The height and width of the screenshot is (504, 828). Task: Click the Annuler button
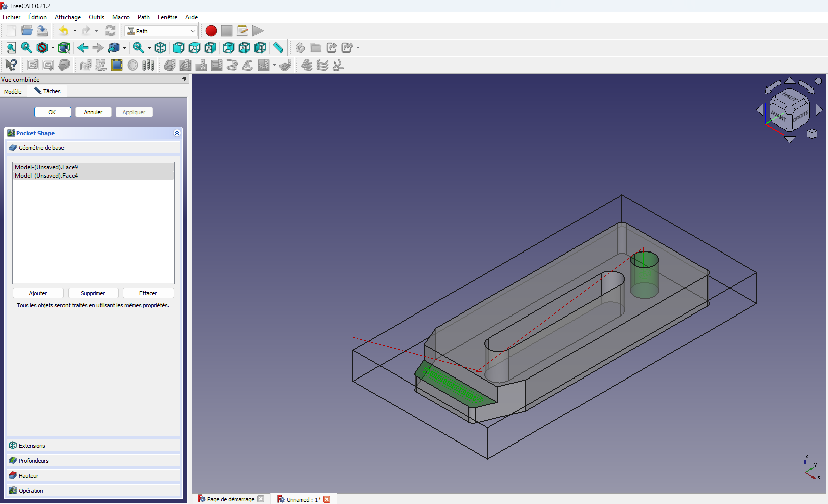(93, 112)
